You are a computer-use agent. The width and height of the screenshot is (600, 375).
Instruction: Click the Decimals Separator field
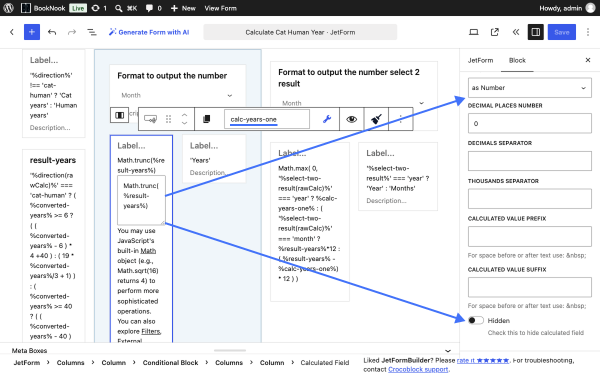pyautogui.click(x=530, y=161)
